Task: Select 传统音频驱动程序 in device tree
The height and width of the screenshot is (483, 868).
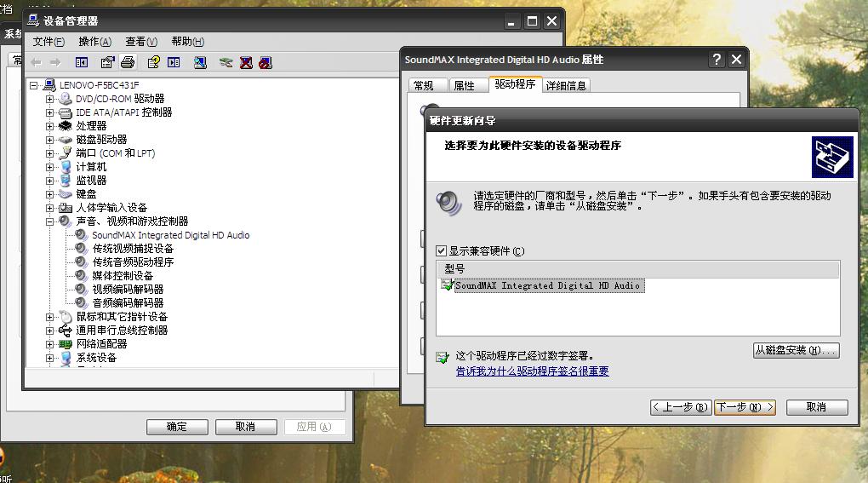Action: (133, 262)
